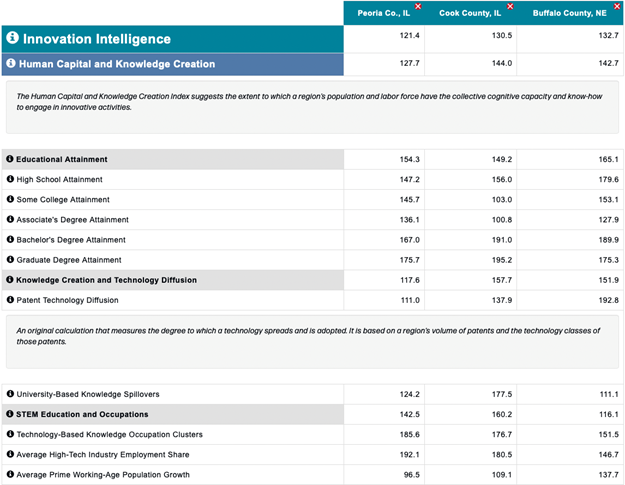Image resolution: width=625 pixels, height=485 pixels.
Task: Click the Patent Technology Diffusion label
Action: click(67, 300)
